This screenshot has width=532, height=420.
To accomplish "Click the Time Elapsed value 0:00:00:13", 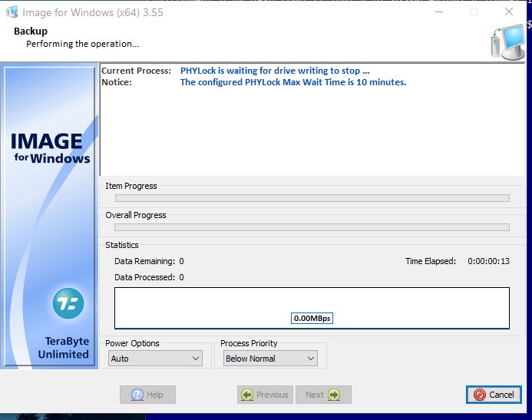I will point(488,261).
